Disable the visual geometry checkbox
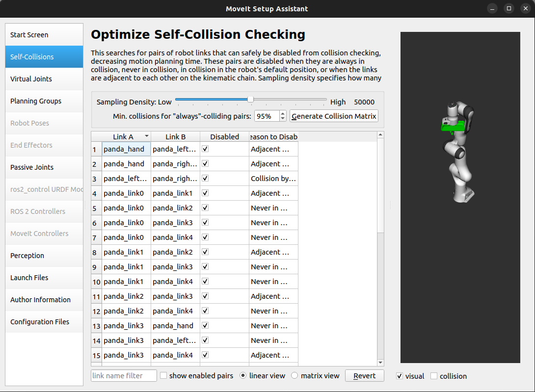 [399, 376]
